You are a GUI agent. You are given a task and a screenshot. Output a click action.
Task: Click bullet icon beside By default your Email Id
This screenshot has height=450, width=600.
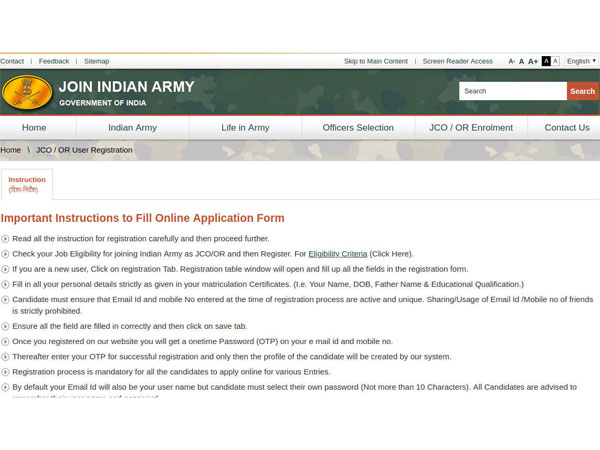click(5, 387)
